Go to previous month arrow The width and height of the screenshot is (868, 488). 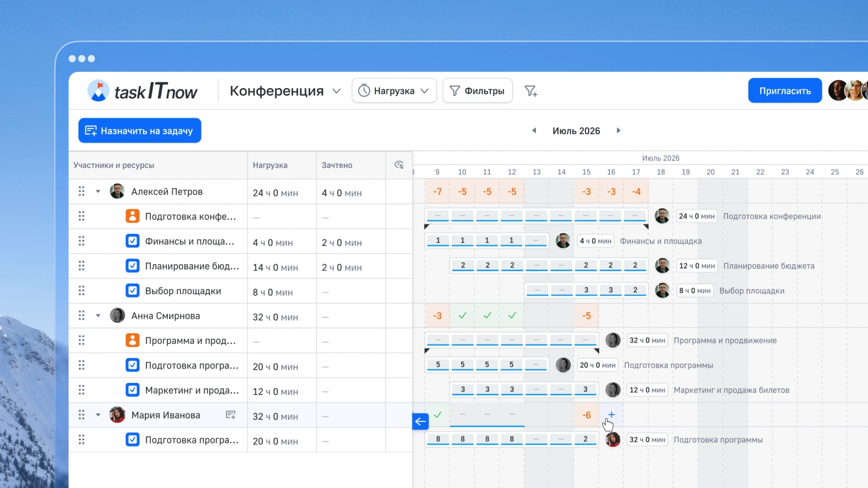[x=534, y=130]
